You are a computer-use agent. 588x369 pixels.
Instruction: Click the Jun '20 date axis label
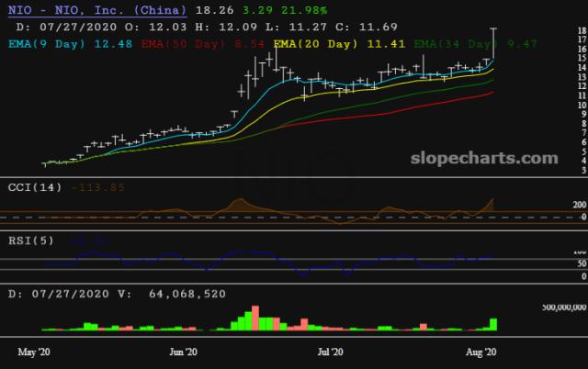(x=184, y=352)
